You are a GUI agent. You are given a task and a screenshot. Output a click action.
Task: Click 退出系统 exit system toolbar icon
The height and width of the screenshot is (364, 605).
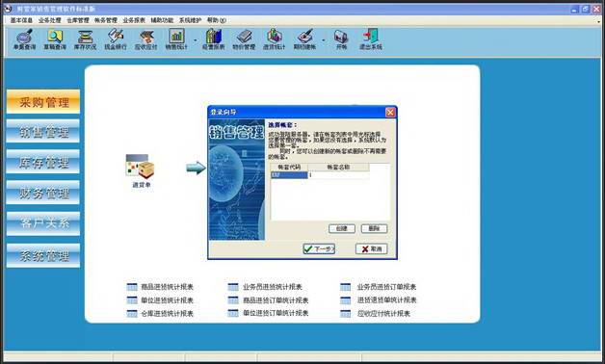tap(370, 39)
